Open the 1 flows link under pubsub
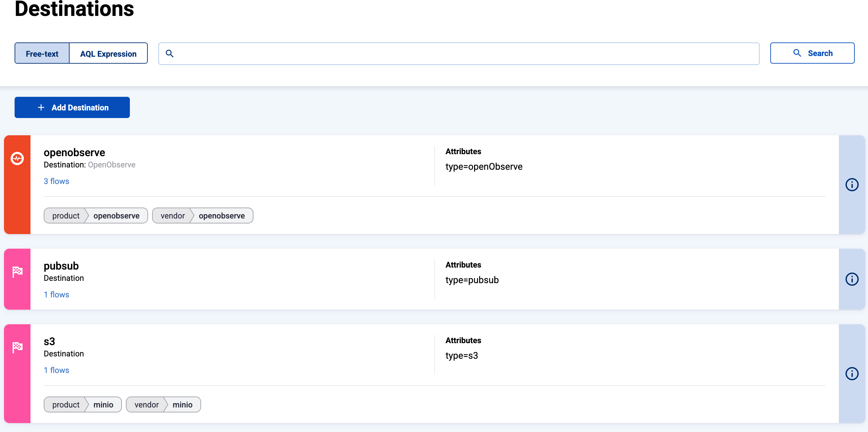 point(56,295)
